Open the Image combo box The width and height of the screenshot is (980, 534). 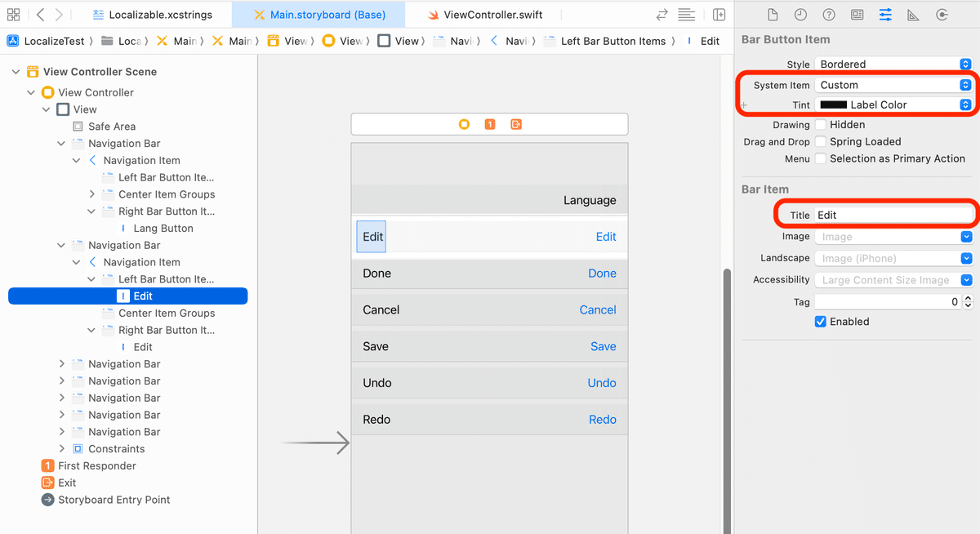(893, 237)
